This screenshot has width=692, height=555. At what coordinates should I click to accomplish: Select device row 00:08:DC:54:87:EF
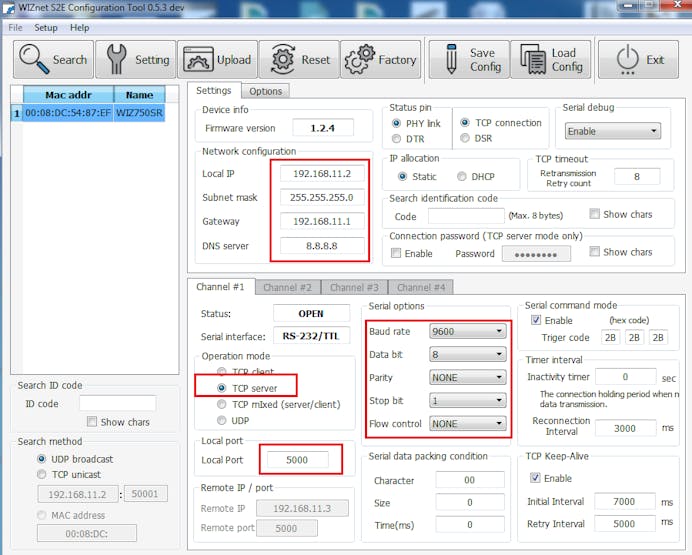(68, 113)
